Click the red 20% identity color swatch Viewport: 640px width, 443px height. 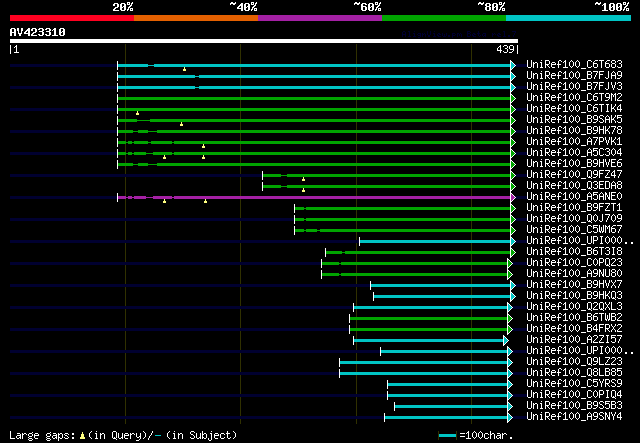click(x=72, y=18)
